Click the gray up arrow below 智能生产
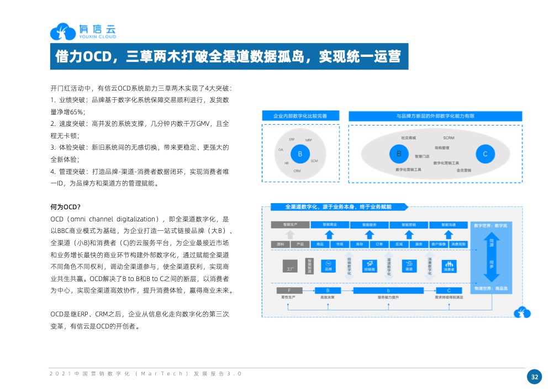The image size is (549, 392). 290,235
